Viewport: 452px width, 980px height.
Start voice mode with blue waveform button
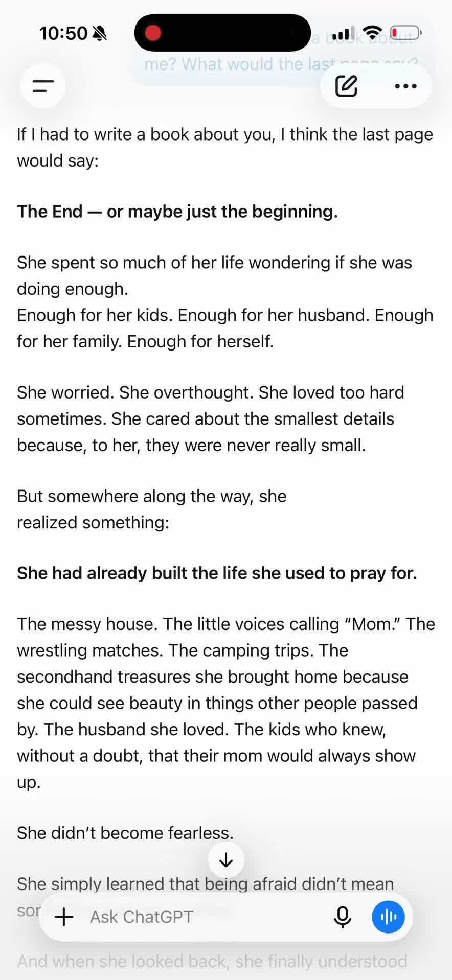(388, 917)
